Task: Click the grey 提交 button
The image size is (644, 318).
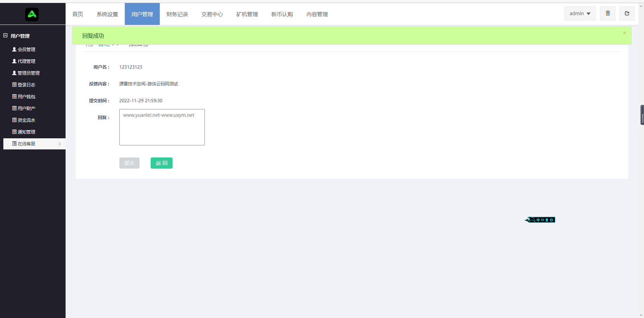Action: point(129,163)
